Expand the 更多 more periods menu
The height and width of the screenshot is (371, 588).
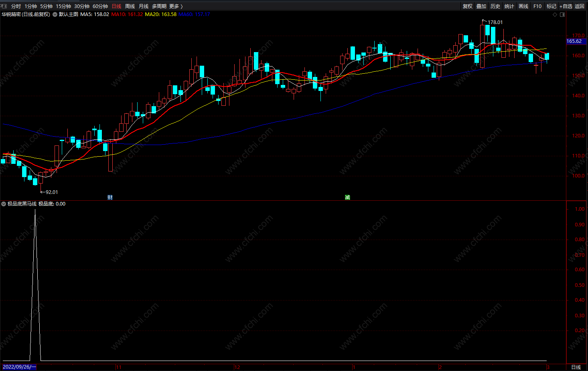pyautogui.click(x=176, y=6)
